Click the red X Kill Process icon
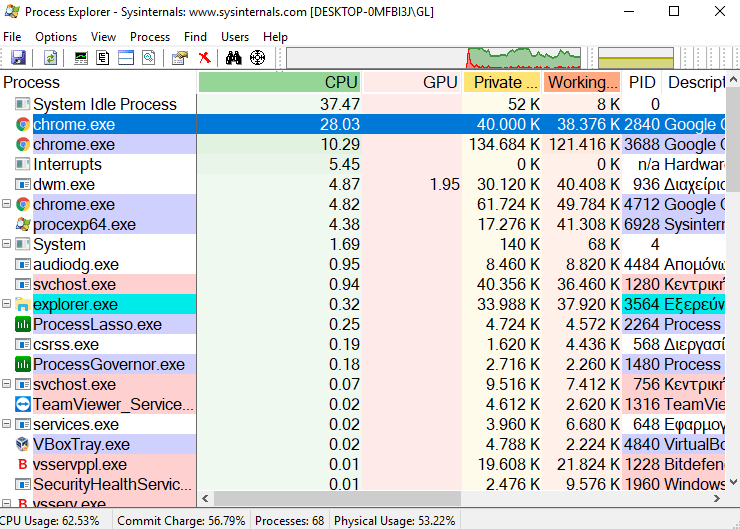 pos(204,58)
